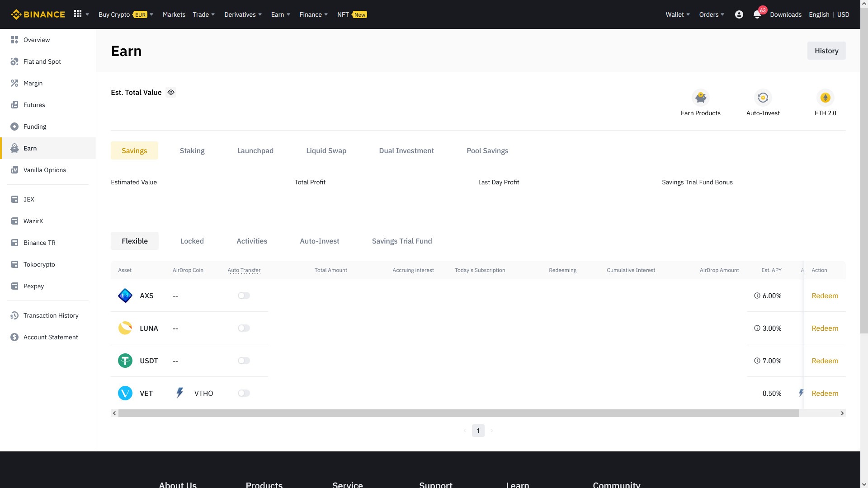Expand the Trade dropdown menu
The image size is (868, 488).
click(204, 14)
